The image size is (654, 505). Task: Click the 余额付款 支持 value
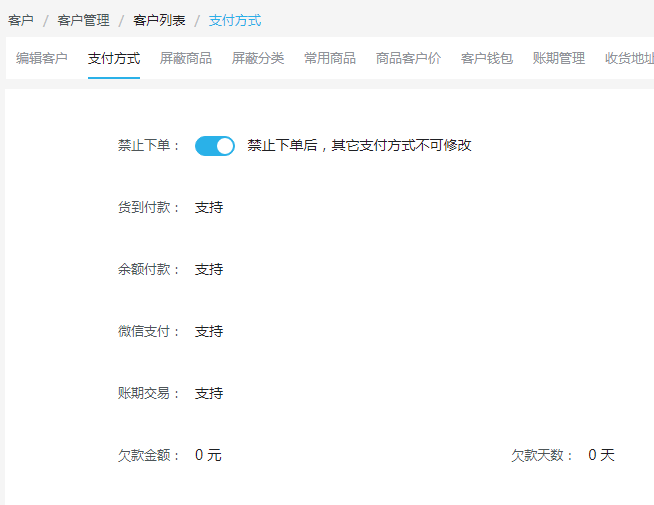[209, 269]
